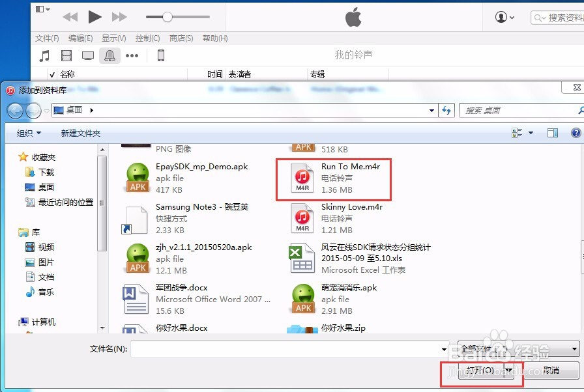Viewport: 584px width, 392px height.
Task: Adjust the iTunes volume slider knob
Action: click(168, 17)
